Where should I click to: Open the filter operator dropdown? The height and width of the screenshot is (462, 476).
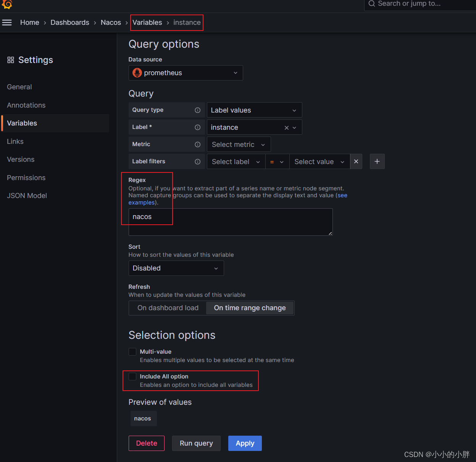coord(278,162)
